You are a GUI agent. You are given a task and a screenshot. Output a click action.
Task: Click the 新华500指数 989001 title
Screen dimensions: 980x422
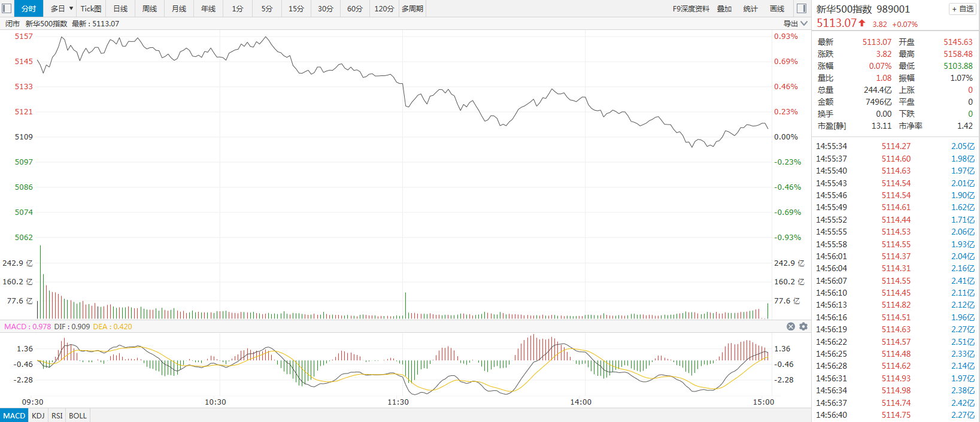point(863,9)
